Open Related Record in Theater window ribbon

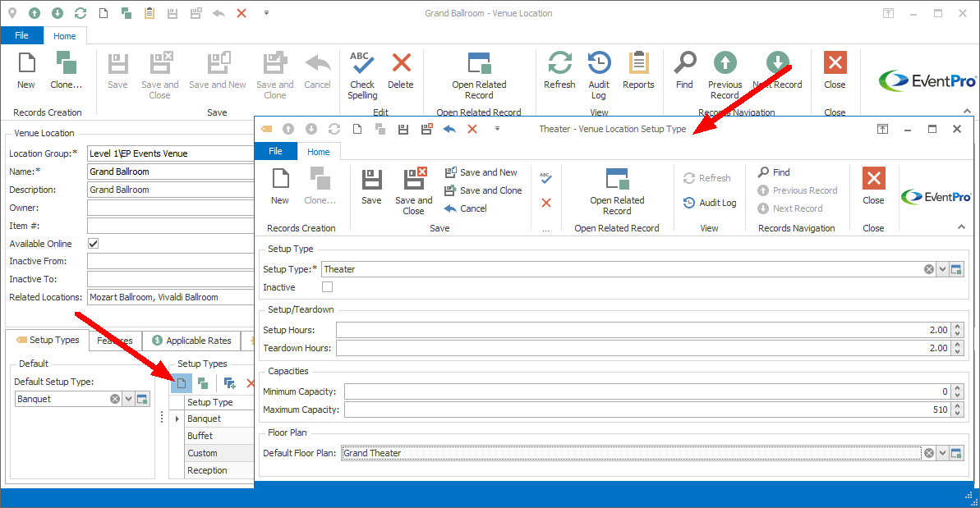[x=617, y=191]
